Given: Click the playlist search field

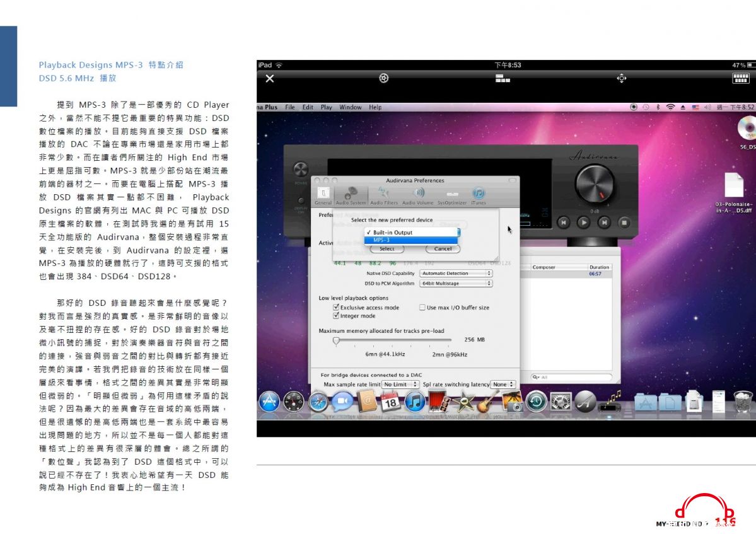Looking at the screenshot, I should (571, 377).
